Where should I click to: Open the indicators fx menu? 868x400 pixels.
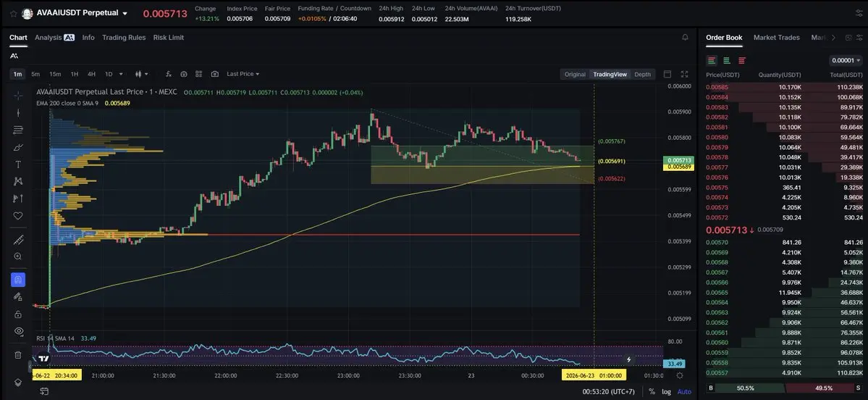(169, 74)
